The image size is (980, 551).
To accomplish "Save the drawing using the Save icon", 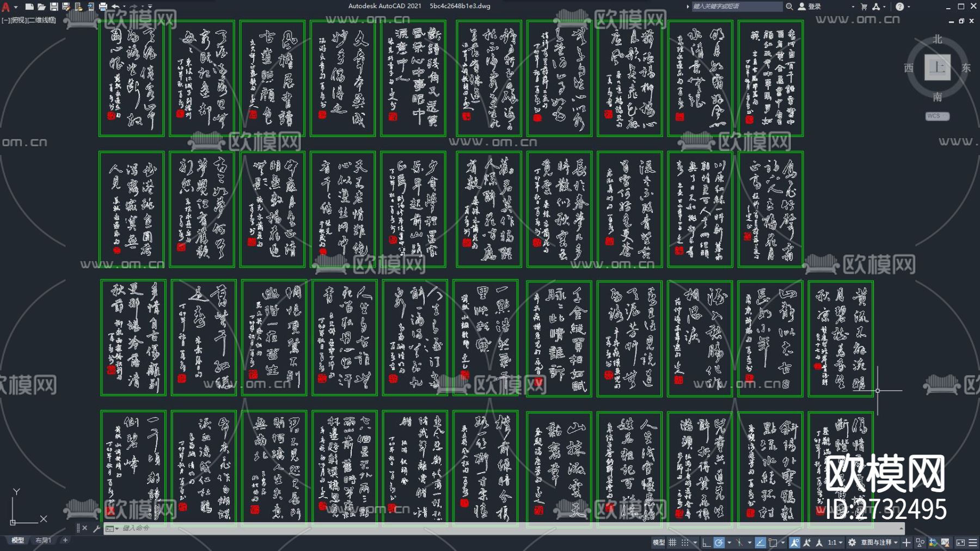I will pyautogui.click(x=54, y=7).
